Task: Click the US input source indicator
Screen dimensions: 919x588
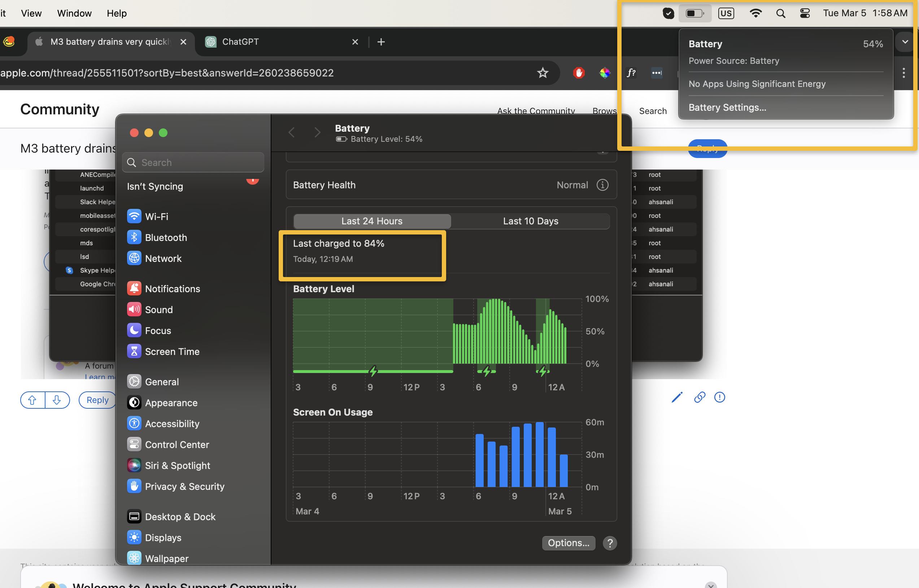Action: (x=726, y=13)
